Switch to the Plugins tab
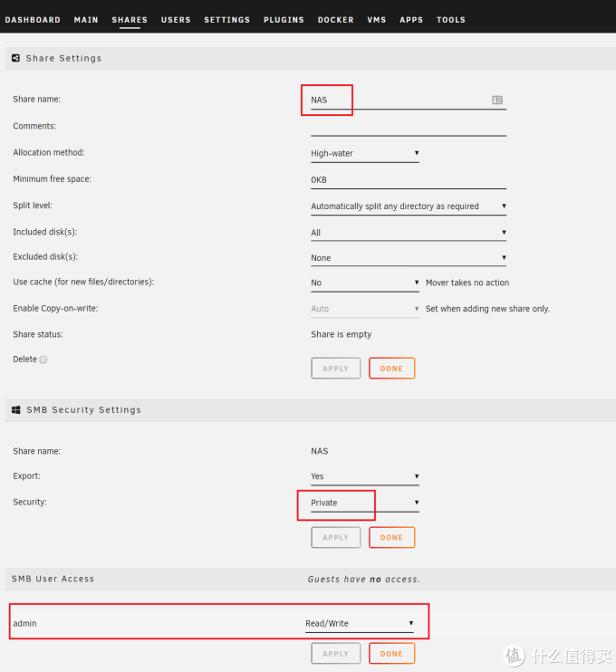Screen dimensions: 616x672 [284, 20]
